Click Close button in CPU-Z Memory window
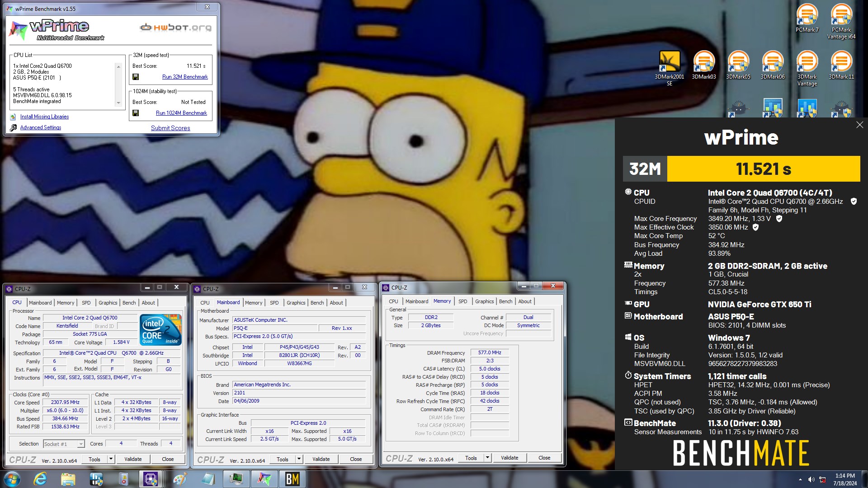This screenshot has height=488, width=868. coord(544,458)
